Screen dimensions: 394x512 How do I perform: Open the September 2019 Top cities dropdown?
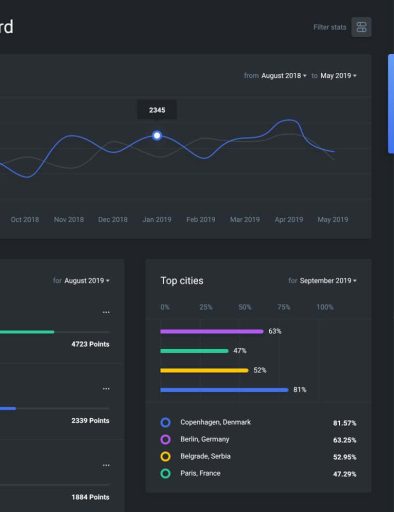point(328,281)
